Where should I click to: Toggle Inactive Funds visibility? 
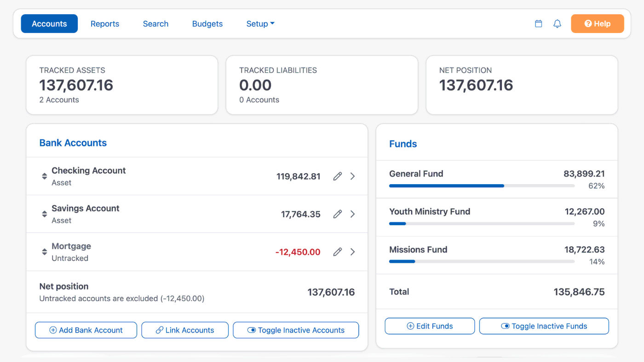click(544, 326)
